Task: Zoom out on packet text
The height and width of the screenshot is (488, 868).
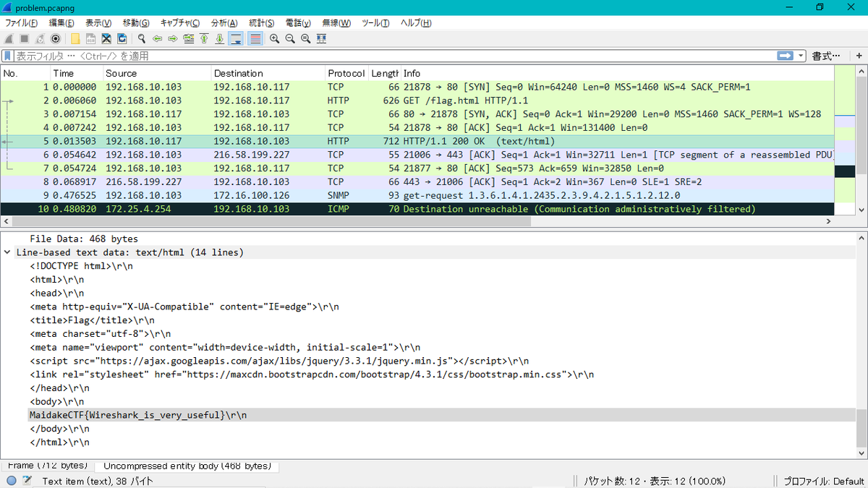Action: [290, 38]
